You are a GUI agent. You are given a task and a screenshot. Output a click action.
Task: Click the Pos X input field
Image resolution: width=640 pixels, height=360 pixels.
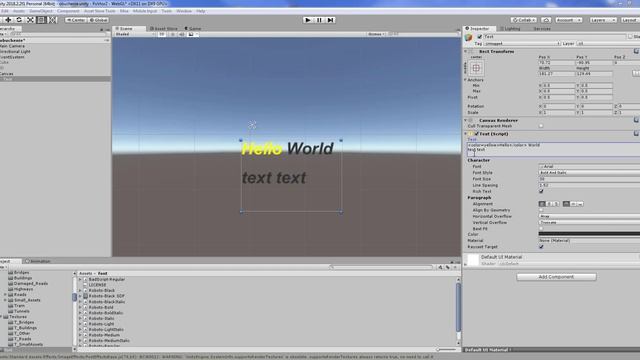pyautogui.click(x=556, y=62)
